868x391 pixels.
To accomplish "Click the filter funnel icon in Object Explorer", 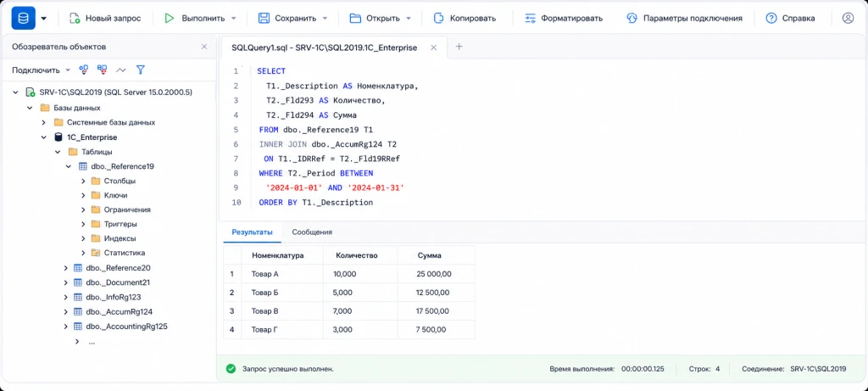I will pos(141,70).
